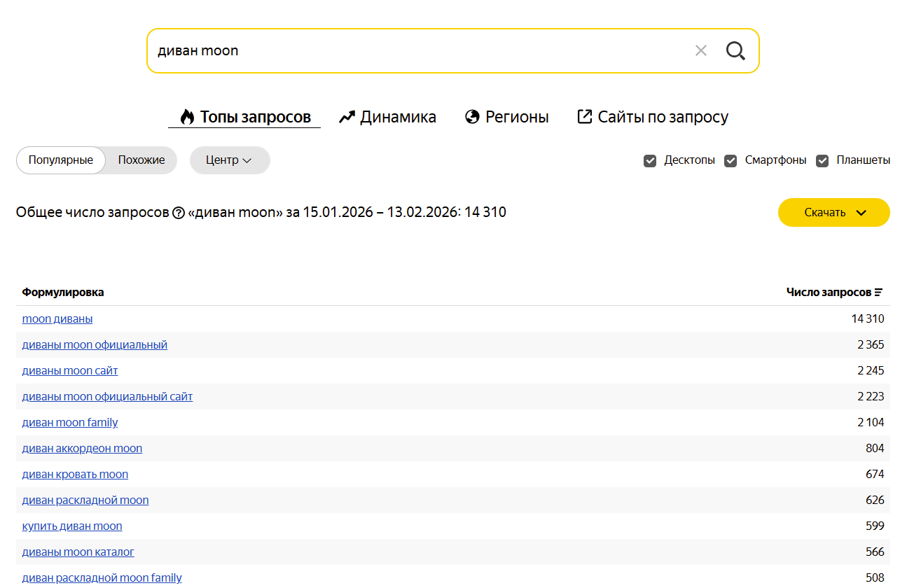Click the sort icon beside Число запросов
This screenshot has height=588, width=907.
(x=878, y=293)
